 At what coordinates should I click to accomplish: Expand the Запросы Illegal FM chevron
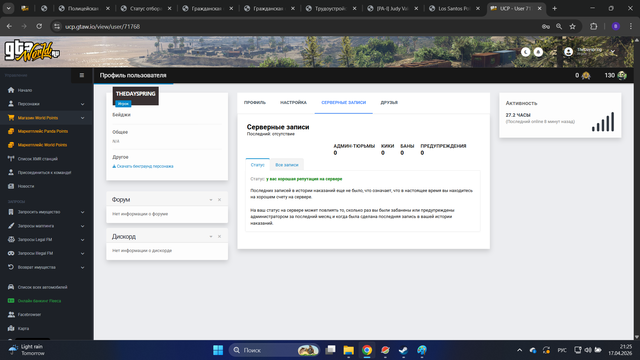pyautogui.click(x=82, y=253)
